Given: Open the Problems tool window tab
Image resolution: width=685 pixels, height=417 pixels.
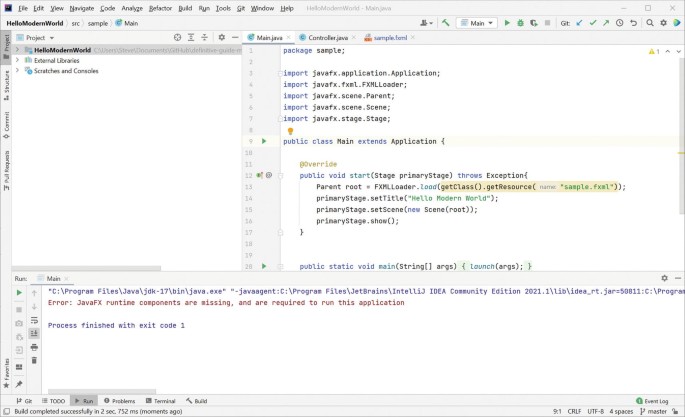Looking at the screenshot, I should click(119, 400).
